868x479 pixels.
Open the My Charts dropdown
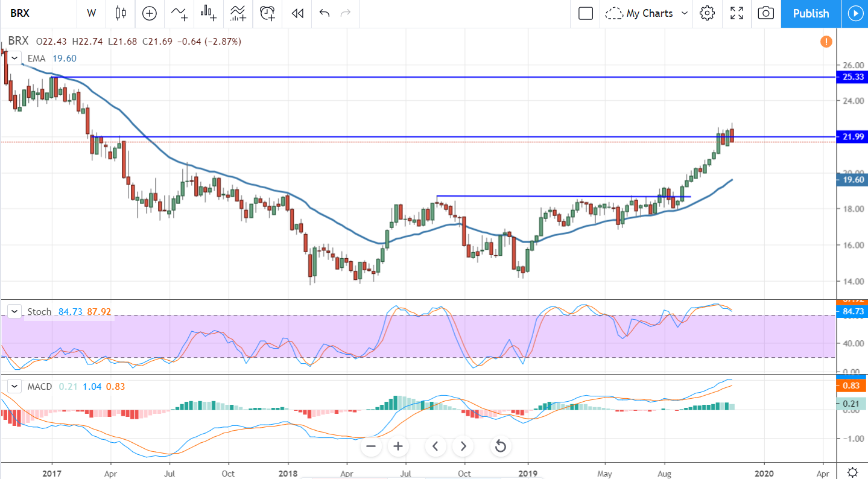[646, 13]
